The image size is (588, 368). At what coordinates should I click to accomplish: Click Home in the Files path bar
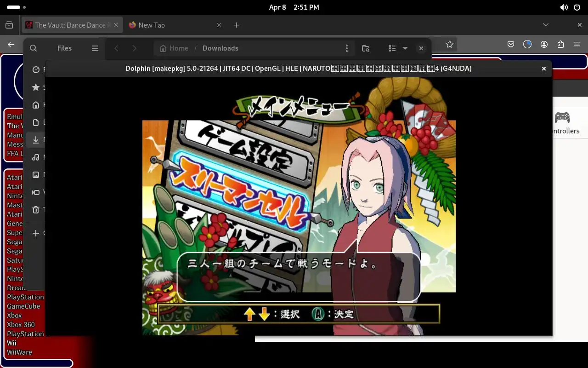point(174,48)
